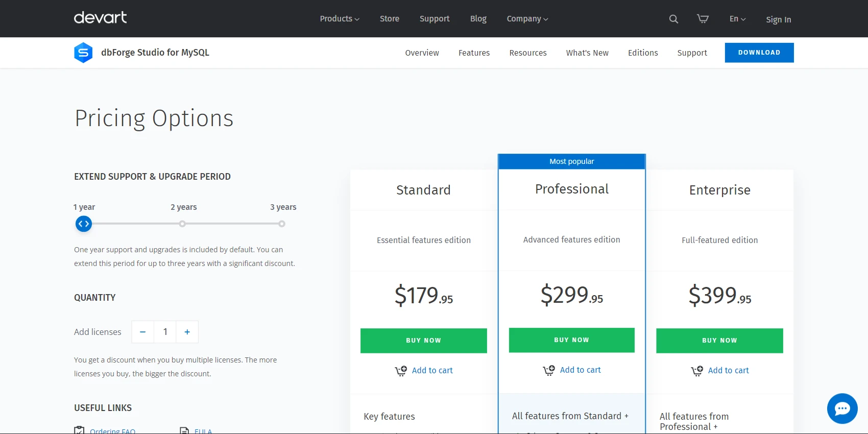Click the Ordering FAQ document icon
The height and width of the screenshot is (434, 868).
tap(79, 430)
